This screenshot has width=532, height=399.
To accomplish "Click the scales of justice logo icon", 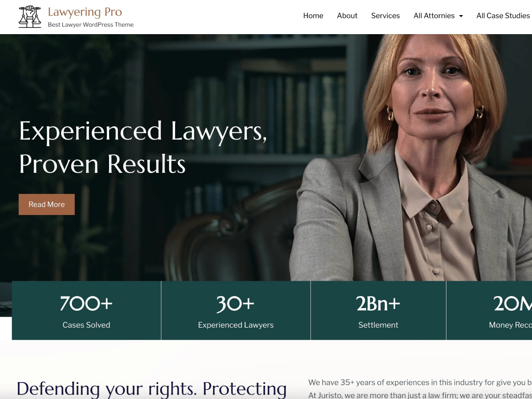I will (x=30, y=17).
